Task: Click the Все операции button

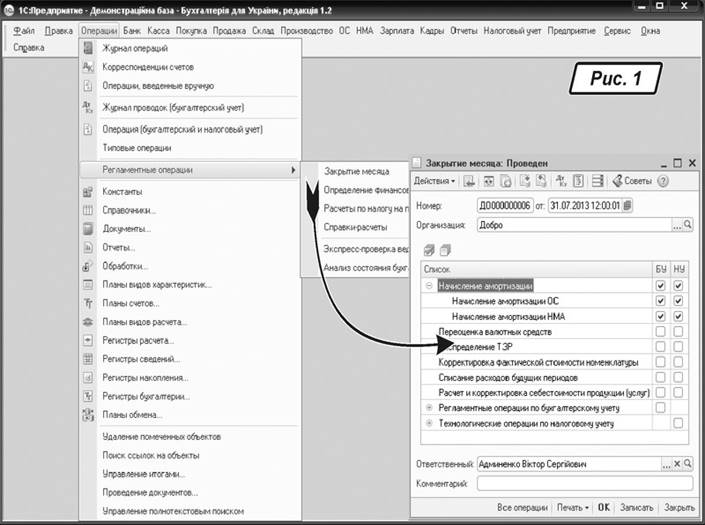Action: (x=522, y=507)
